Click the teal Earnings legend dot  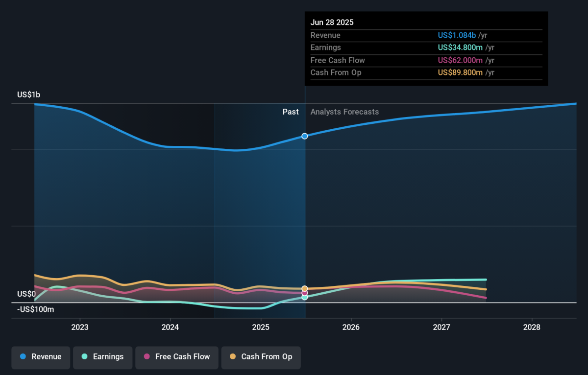[84, 357]
